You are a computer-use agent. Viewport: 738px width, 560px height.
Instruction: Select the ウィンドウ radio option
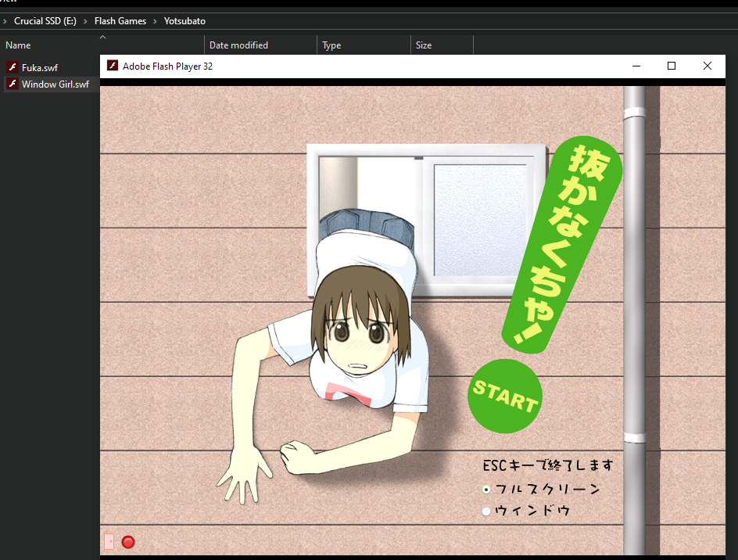(487, 511)
